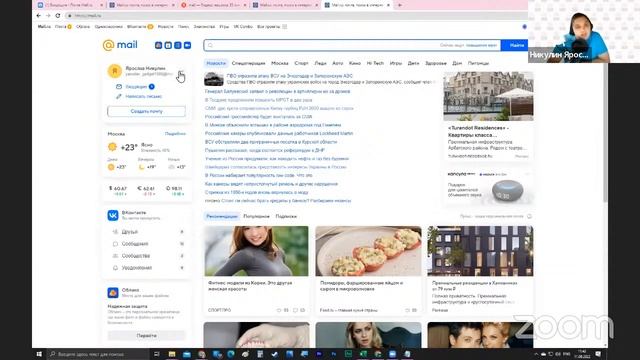
Task: Open the first service icon beside mail logo
Action: click(158, 45)
